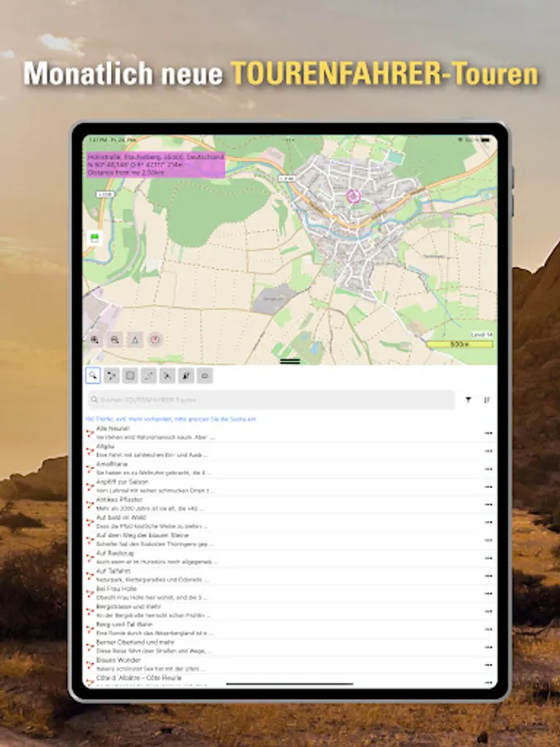Open more options for Auf Raubzug
This screenshot has width=560, height=747.
coord(488,558)
